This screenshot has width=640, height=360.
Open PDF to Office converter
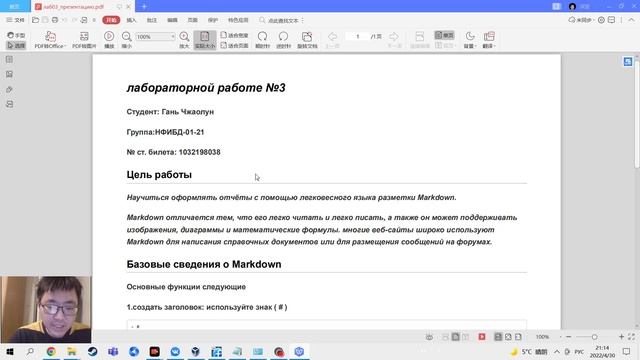click(x=50, y=40)
